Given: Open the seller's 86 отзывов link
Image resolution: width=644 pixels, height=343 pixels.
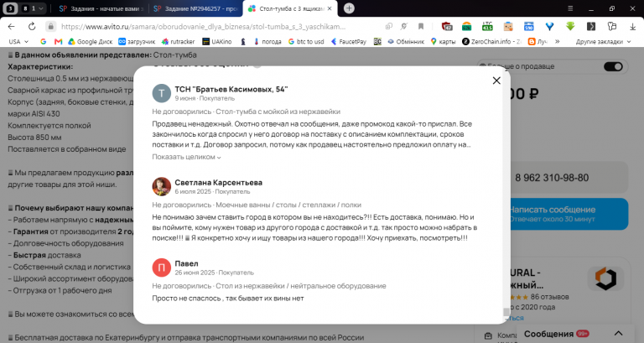Looking at the screenshot, I should pyautogui.click(x=549, y=297).
